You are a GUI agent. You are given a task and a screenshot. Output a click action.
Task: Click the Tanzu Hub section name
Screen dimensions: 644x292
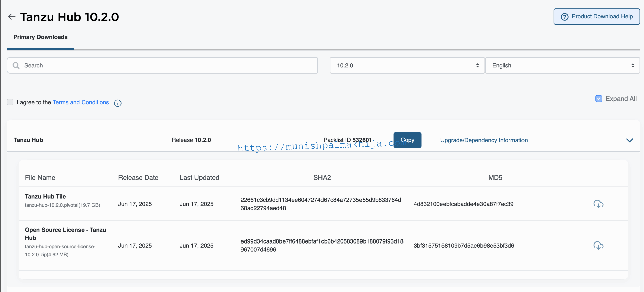click(x=28, y=140)
